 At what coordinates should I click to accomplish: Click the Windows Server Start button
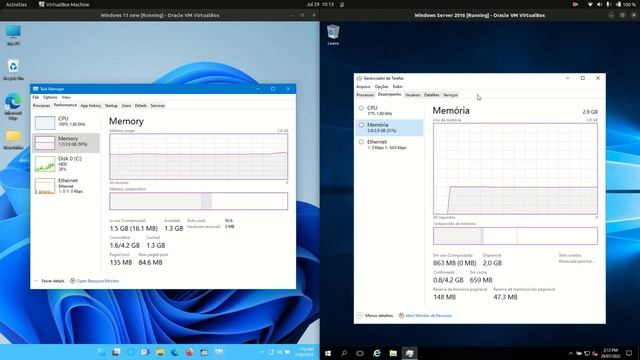tap(328, 353)
